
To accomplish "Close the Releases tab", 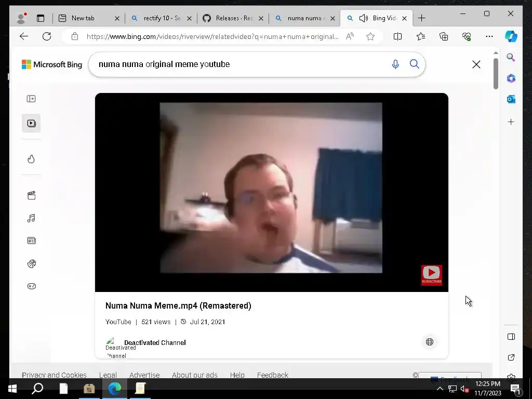I will coord(261,18).
